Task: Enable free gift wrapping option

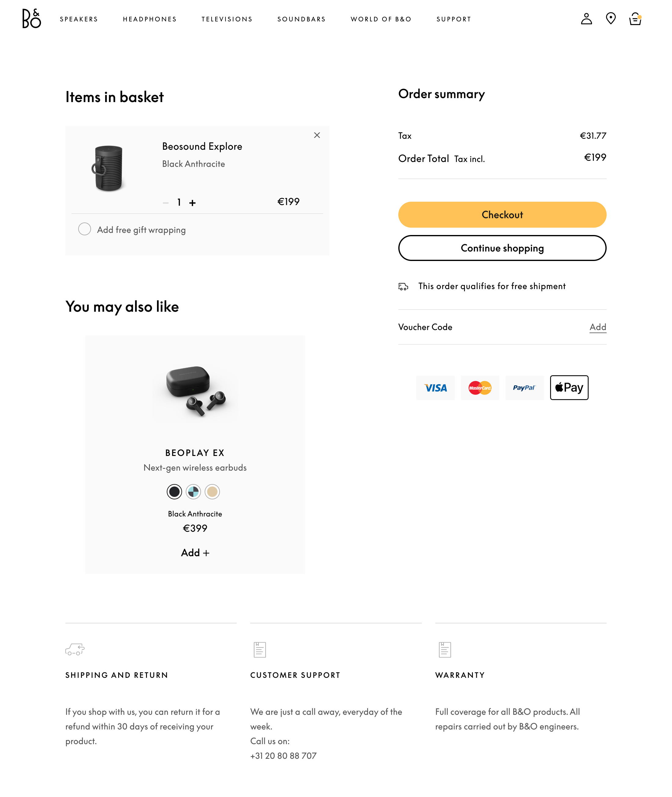Action: click(85, 229)
